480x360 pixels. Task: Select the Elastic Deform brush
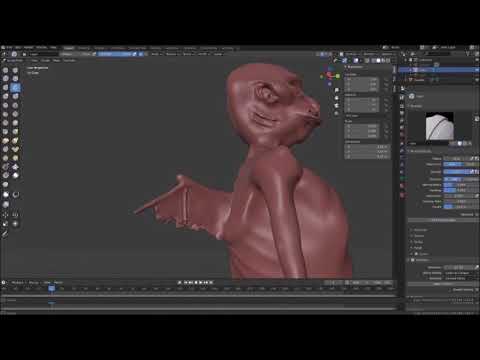pyautogui.click(x=6, y=140)
